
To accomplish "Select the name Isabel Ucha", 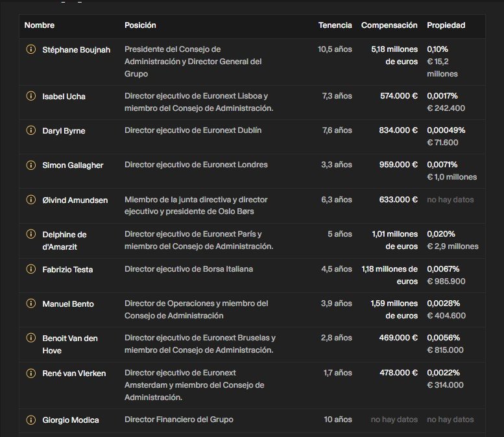I will pos(64,97).
